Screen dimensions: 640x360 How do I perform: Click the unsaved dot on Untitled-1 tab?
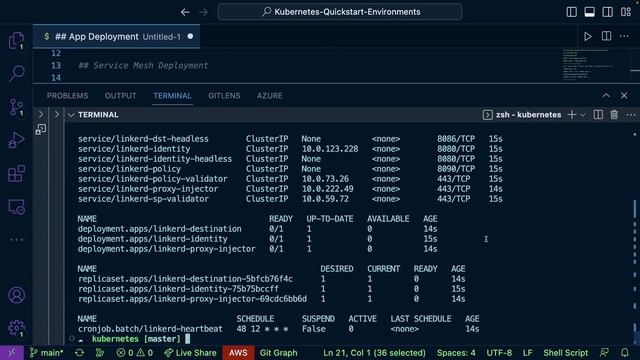click(x=190, y=36)
